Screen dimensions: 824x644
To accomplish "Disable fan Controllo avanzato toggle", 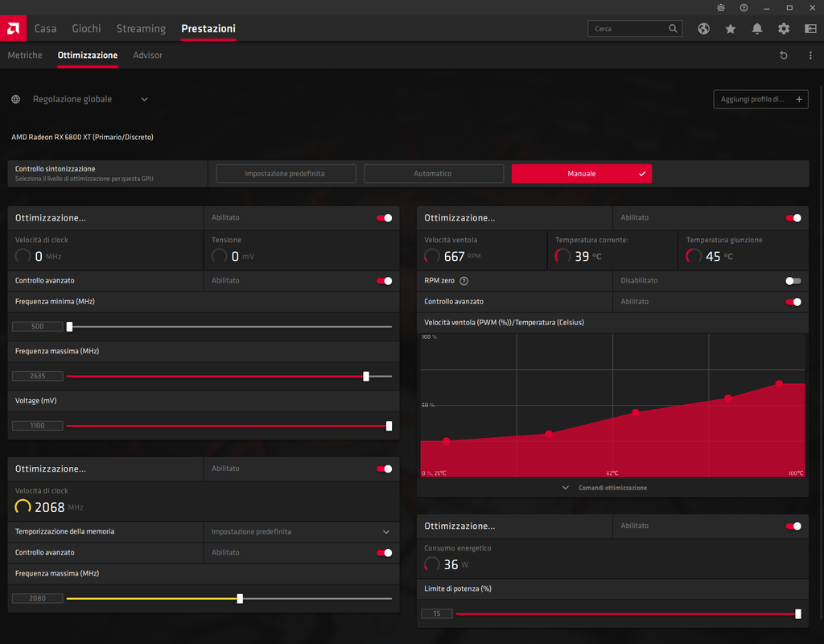I will pyautogui.click(x=793, y=302).
